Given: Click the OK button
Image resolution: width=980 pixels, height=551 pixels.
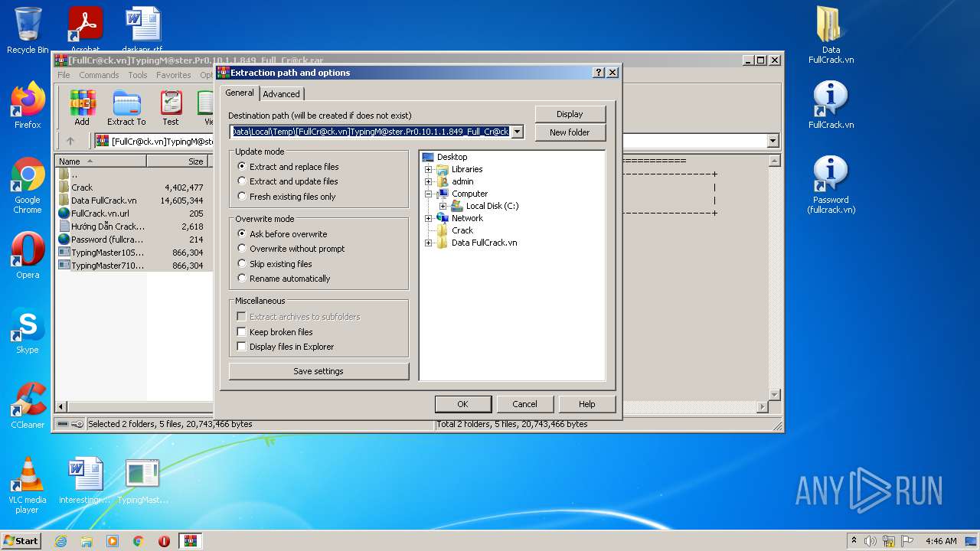Looking at the screenshot, I should 462,404.
